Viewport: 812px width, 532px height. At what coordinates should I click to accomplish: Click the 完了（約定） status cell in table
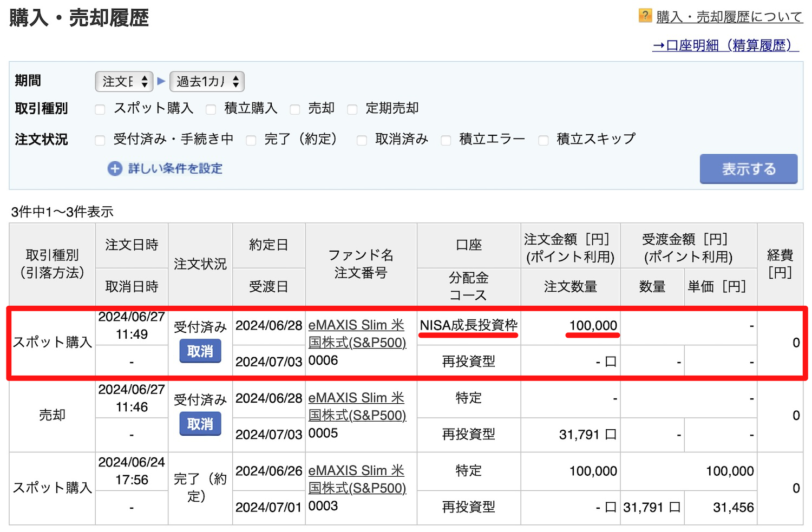200,488
